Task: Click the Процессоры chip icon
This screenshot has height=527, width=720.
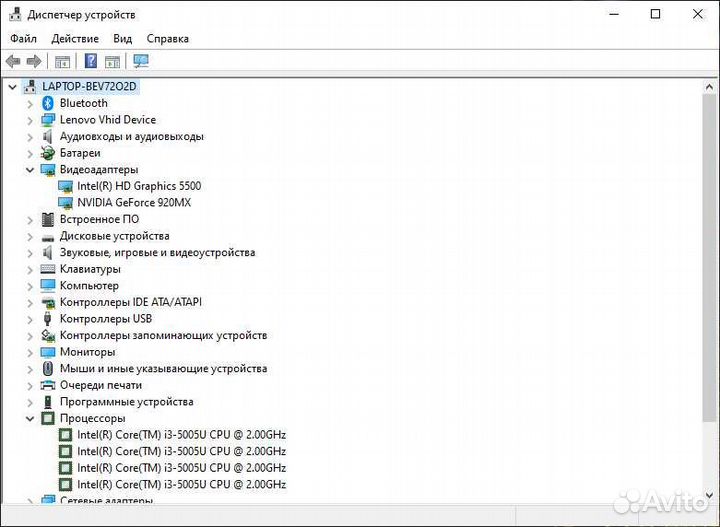Action: (48, 418)
